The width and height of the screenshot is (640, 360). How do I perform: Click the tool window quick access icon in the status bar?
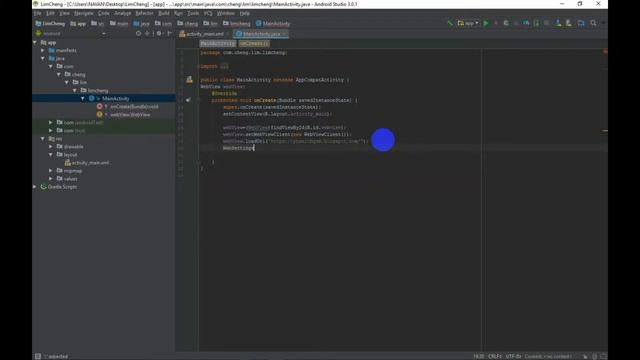coord(38,356)
